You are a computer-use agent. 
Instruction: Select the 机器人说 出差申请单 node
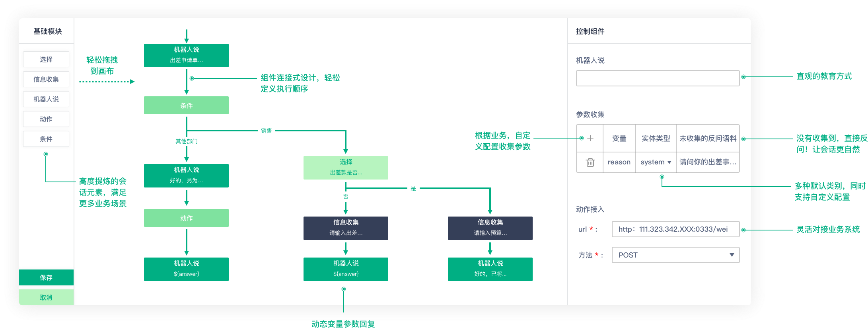tap(186, 55)
